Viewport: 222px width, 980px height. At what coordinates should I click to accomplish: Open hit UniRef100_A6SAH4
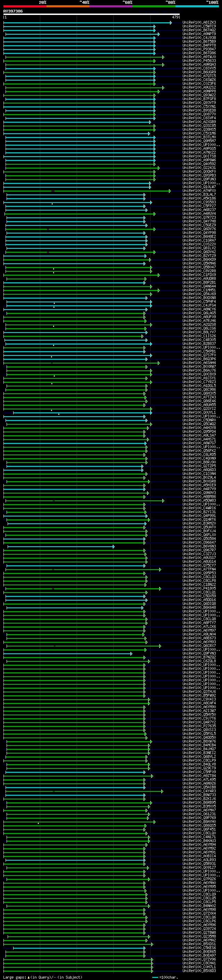point(199,363)
